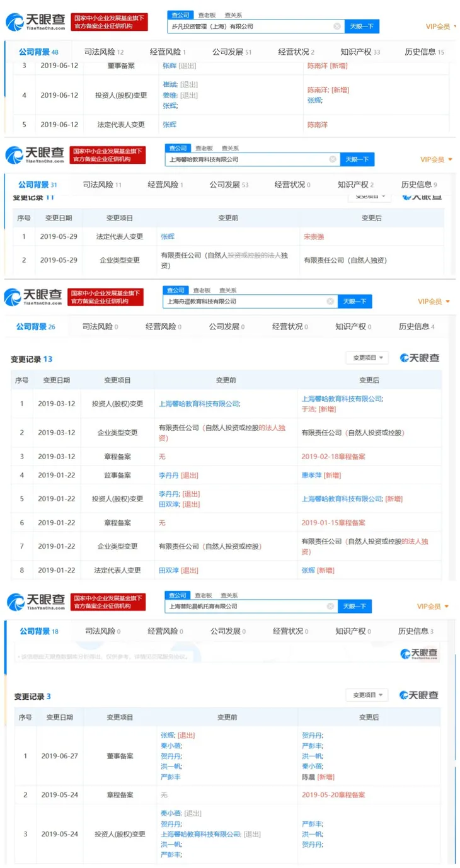Open the 变更项目 filter next to 变更记录 13
This screenshot has height=868, width=460.
click(x=367, y=358)
